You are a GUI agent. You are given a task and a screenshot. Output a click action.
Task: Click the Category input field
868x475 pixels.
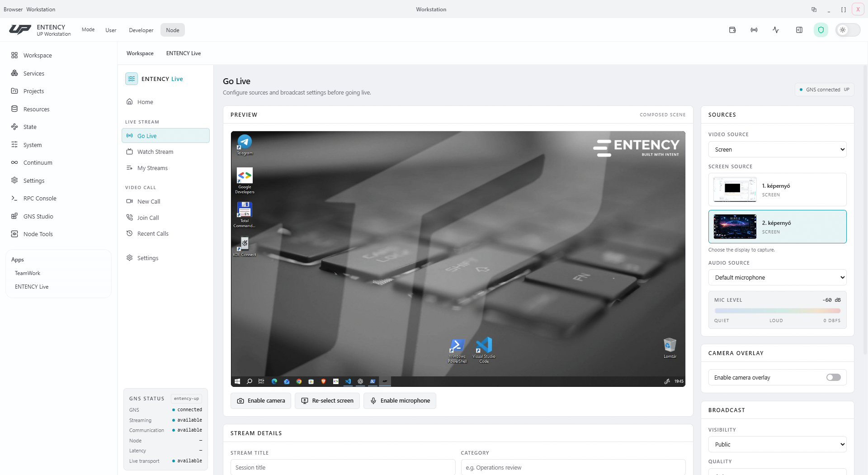point(573,467)
